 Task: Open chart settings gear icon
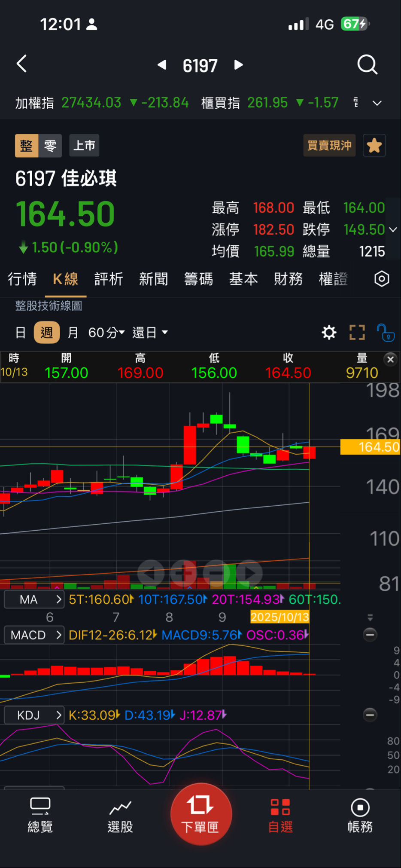coord(329,333)
